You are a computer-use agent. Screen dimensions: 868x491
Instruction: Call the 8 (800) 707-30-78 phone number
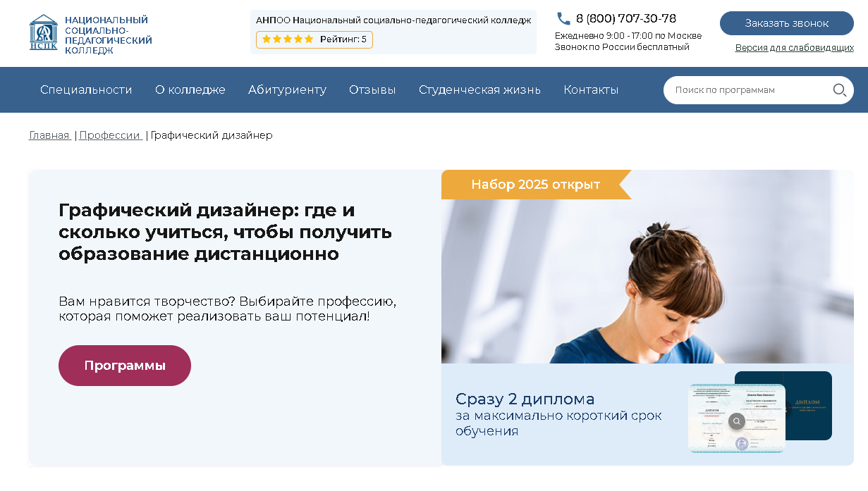(x=626, y=19)
